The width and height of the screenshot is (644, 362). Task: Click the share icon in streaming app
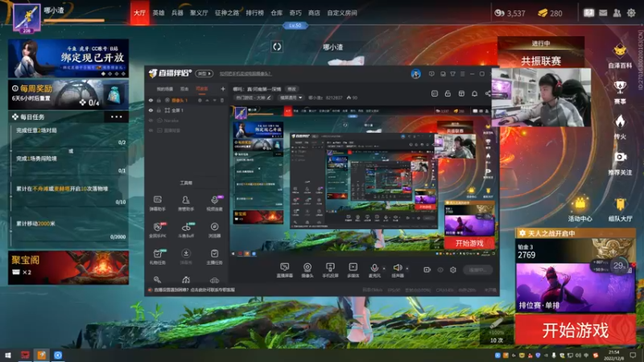(488, 93)
